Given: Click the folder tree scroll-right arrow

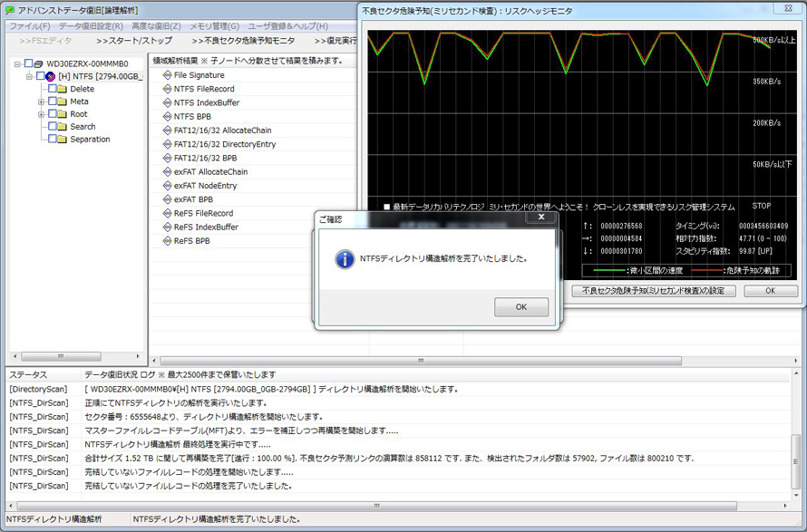Looking at the screenshot, I should click(x=138, y=356).
